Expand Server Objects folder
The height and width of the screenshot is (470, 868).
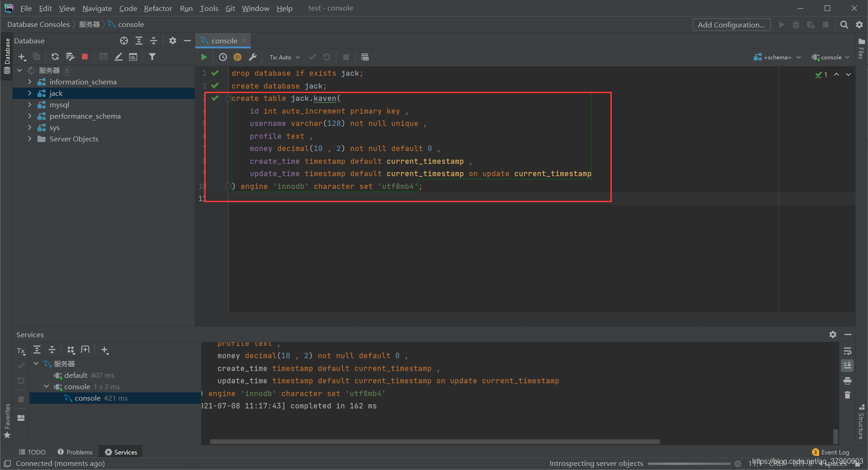point(30,139)
